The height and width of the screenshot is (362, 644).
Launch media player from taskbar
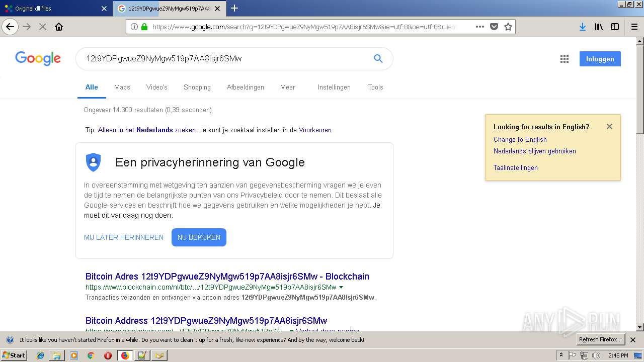pyautogui.click(x=74, y=355)
